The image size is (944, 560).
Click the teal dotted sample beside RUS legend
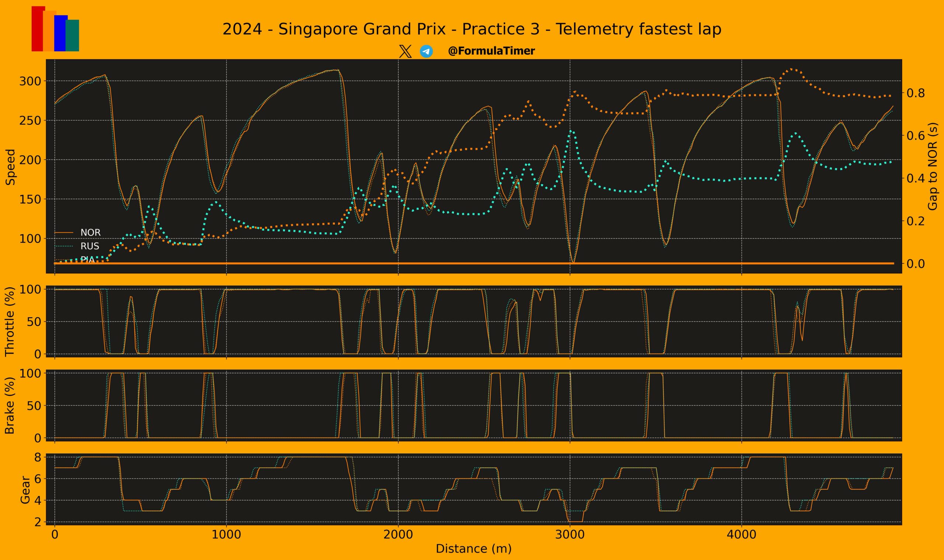(x=64, y=246)
